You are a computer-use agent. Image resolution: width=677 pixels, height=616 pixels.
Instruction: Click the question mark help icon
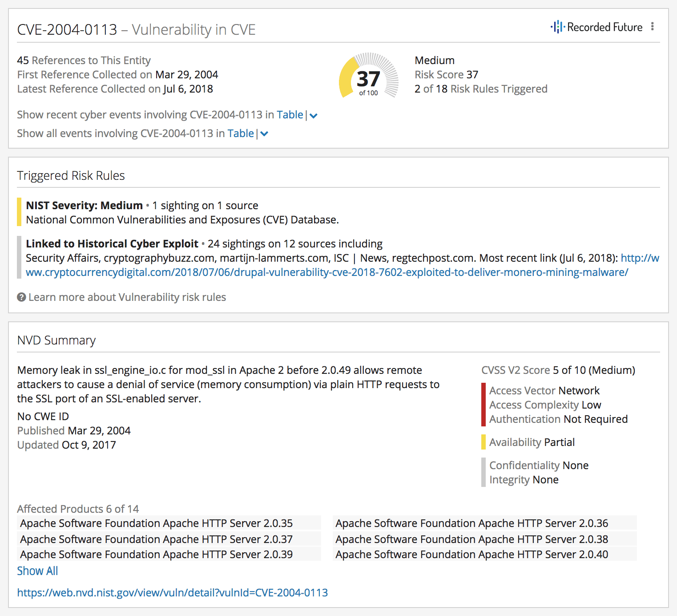point(21,297)
